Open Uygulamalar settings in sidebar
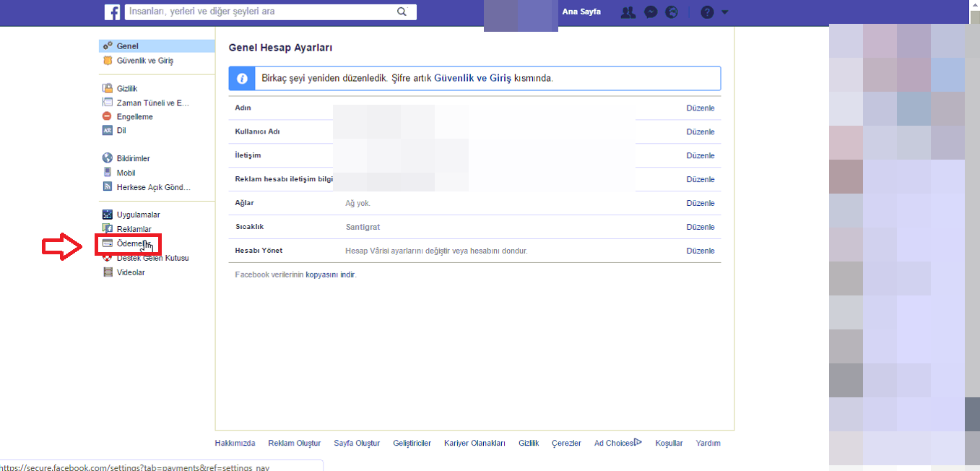 pos(138,215)
